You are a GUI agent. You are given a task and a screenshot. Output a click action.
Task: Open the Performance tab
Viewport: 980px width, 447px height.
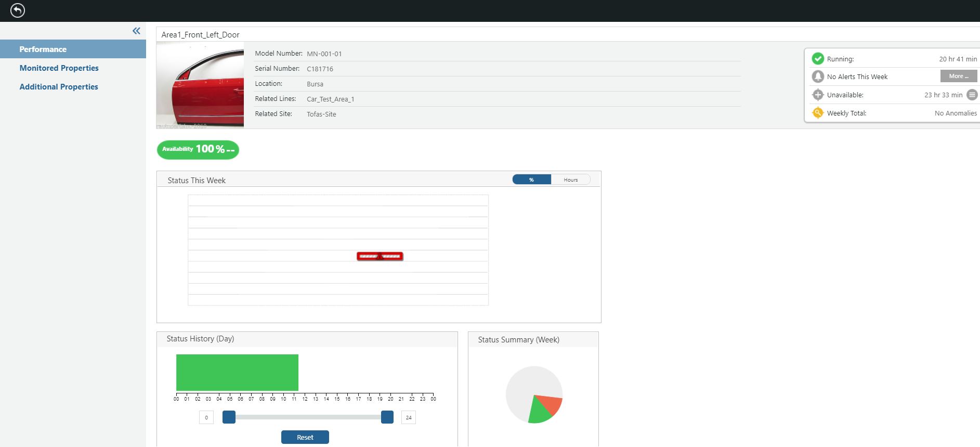(73, 49)
